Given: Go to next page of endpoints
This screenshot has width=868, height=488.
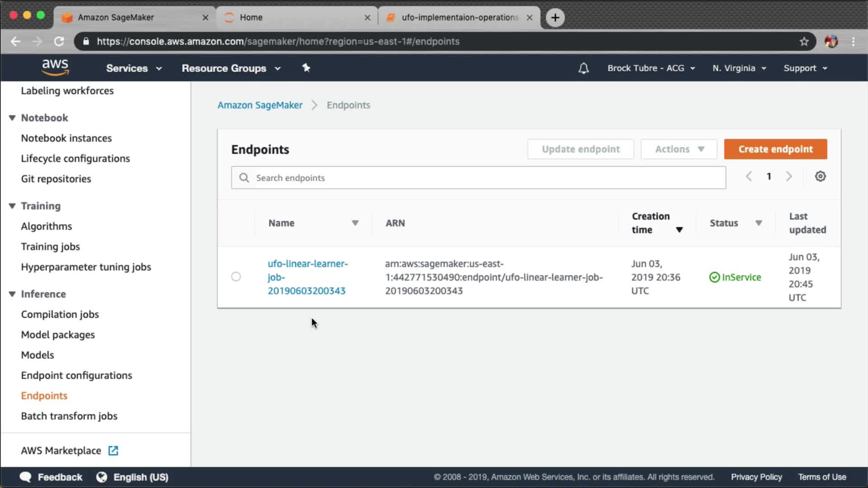Looking at the screenshot, I should click(x=789, y=177).
